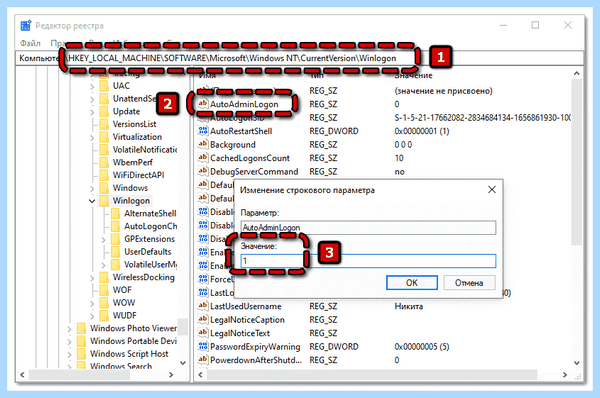600x398 pixels.
Task: Click the WbemPerf folder icon
Action: click(x=104, y=162)
